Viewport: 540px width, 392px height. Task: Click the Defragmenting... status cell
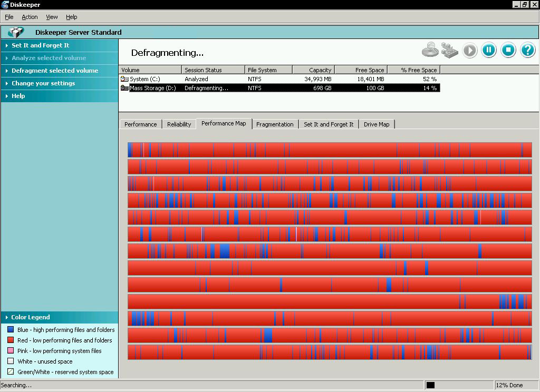206,88
